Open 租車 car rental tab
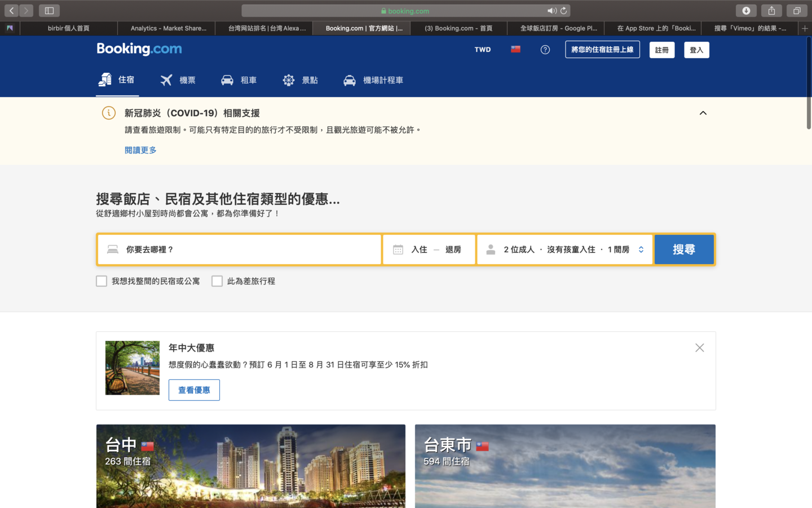The height and width of the screenshot is (508, 812). 239,80
